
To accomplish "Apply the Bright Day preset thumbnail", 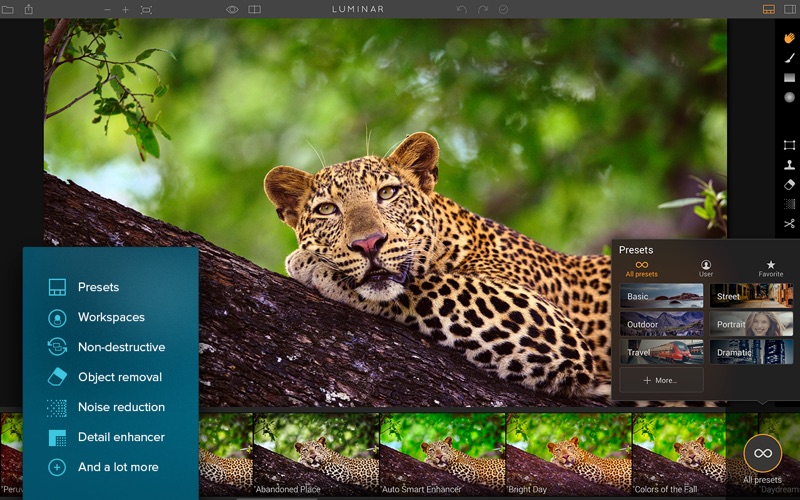I will click(x=569, y=454).
